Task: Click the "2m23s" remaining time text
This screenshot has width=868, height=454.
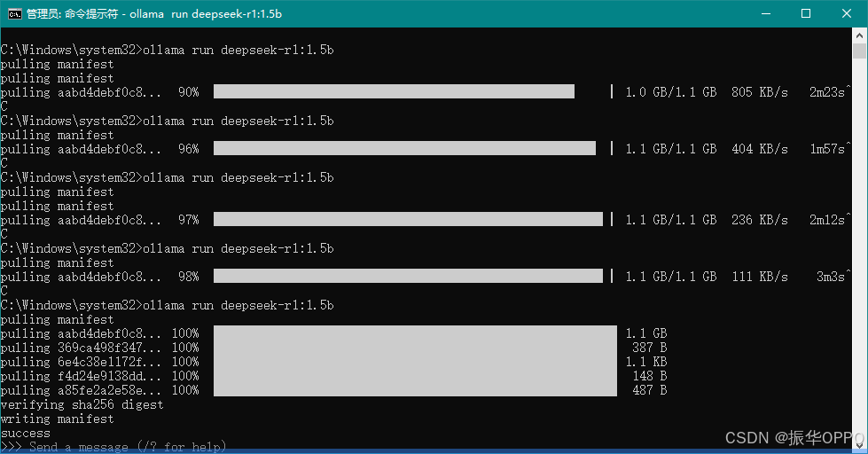Action: [x=827, y=92]
